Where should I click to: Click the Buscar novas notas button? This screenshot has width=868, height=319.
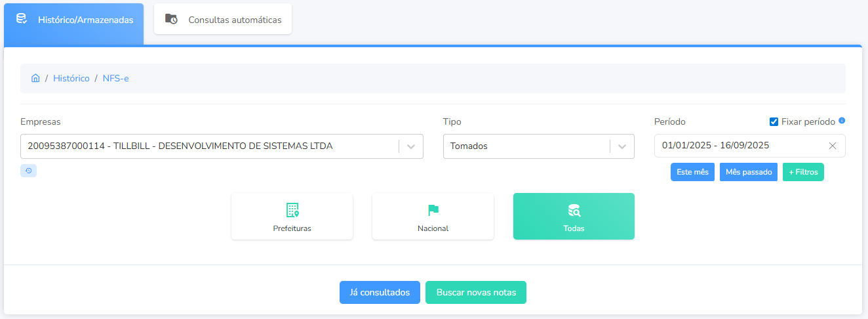click(476, 293)
